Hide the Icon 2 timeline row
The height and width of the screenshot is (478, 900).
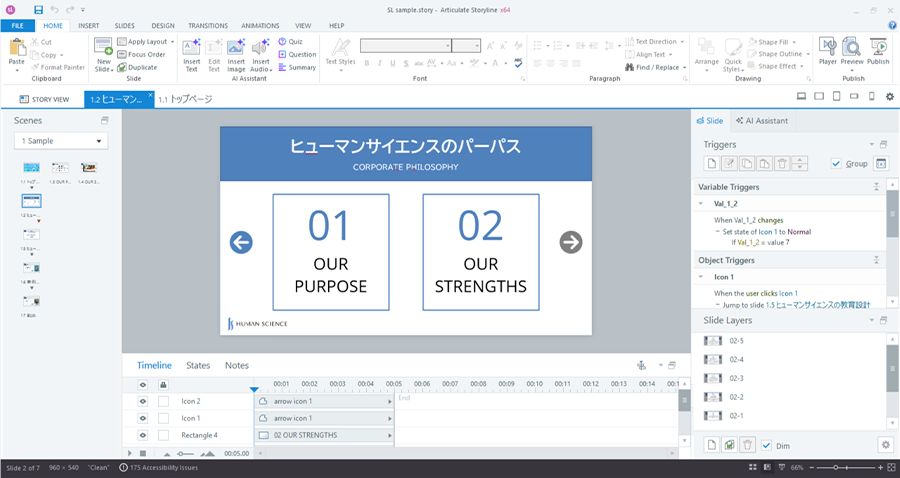tap(143, 401)
